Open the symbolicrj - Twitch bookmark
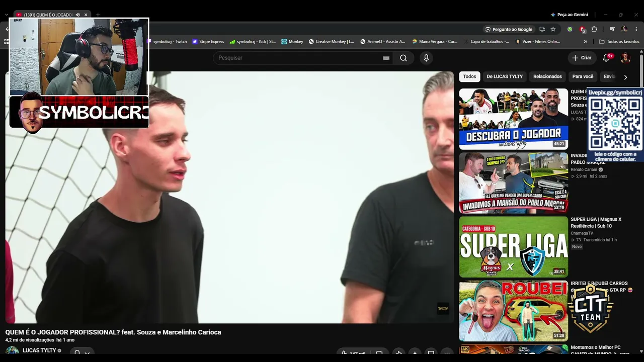This screenshot has width=644, height=362. tap(167, 42)
